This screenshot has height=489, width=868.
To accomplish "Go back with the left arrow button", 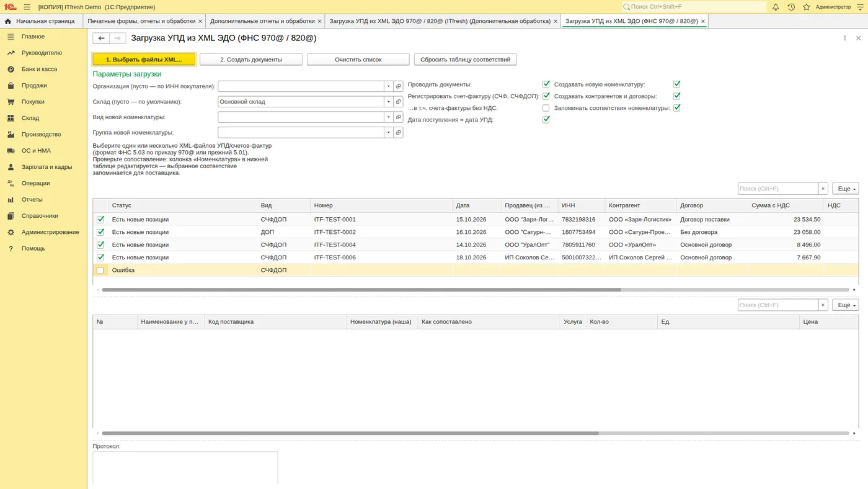I will tap(101, 38).
